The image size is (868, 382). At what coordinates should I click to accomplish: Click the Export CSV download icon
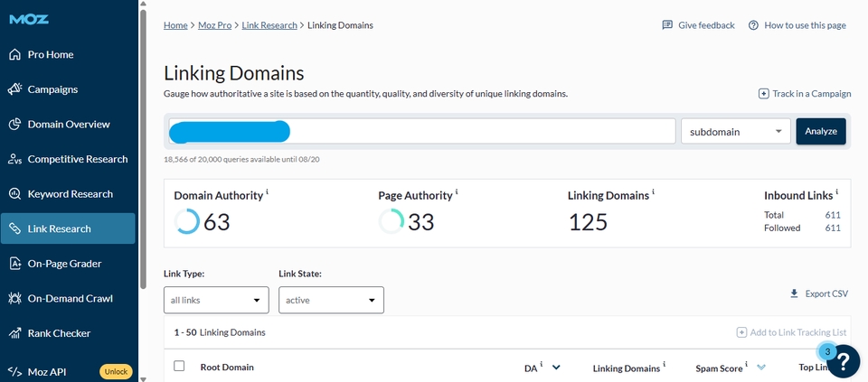(794, 293)
